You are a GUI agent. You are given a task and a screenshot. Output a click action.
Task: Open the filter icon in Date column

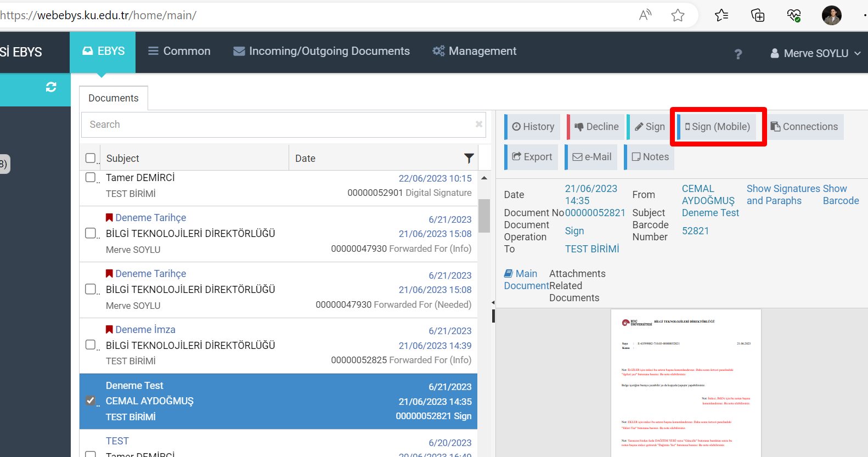[469, 158]
